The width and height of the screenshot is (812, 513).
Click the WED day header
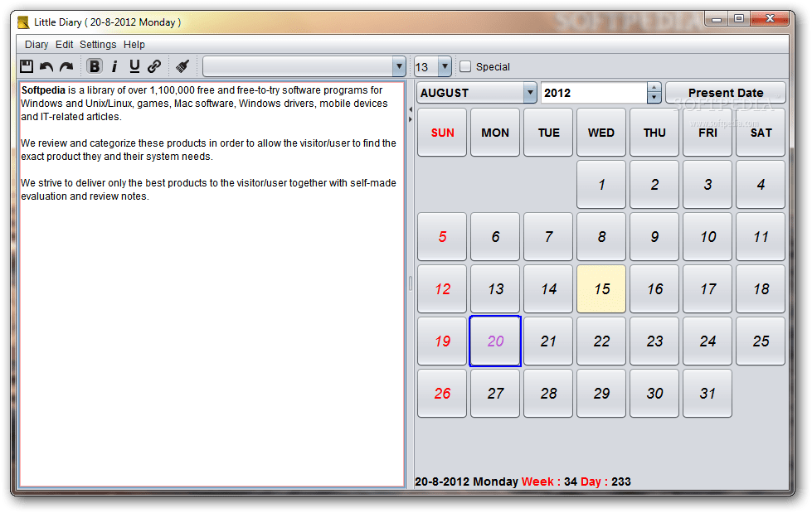coord(601,133)
